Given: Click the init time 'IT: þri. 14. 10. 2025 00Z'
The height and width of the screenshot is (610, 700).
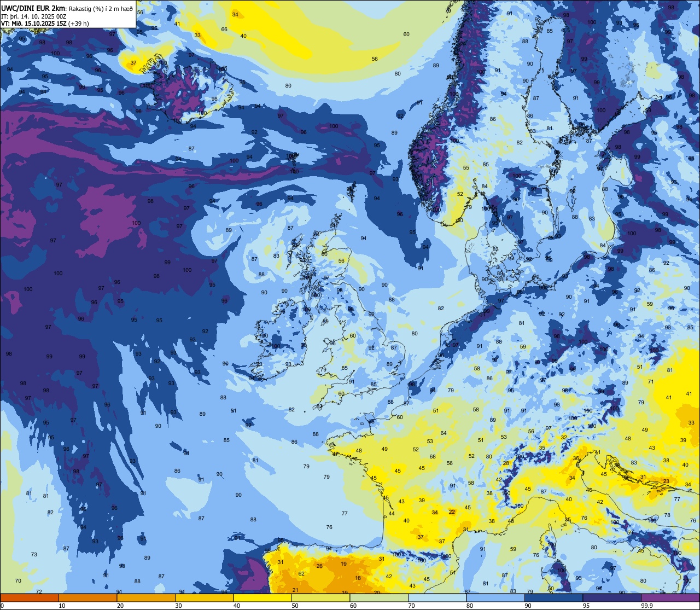Looking at the screenshot, I should coord(34,16).
